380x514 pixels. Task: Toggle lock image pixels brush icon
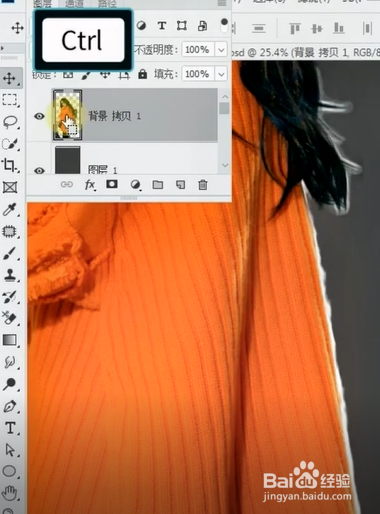point(86,74)
